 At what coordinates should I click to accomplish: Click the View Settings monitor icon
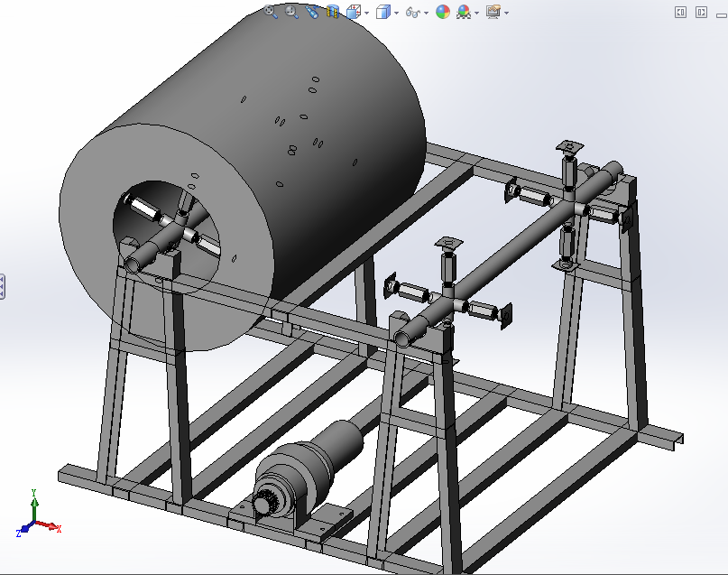[493, 12]
